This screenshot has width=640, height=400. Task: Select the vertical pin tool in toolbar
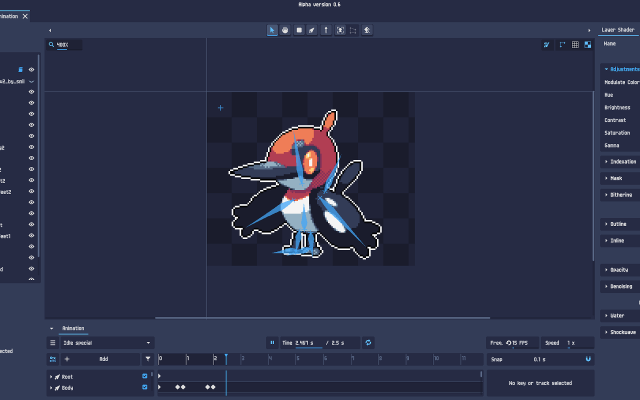pyautogui.click(x=326, y=30)
